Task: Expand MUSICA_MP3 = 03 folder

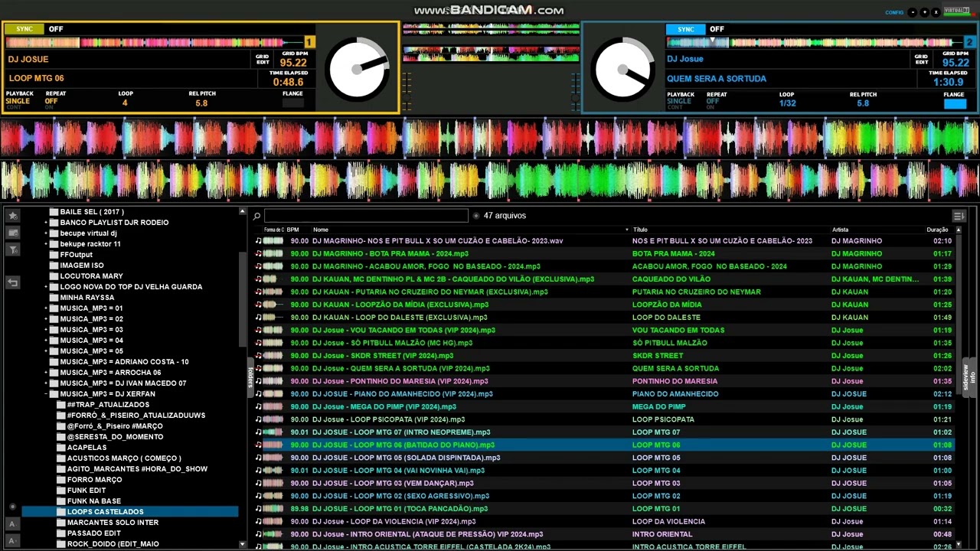Action: pos(46,330)
